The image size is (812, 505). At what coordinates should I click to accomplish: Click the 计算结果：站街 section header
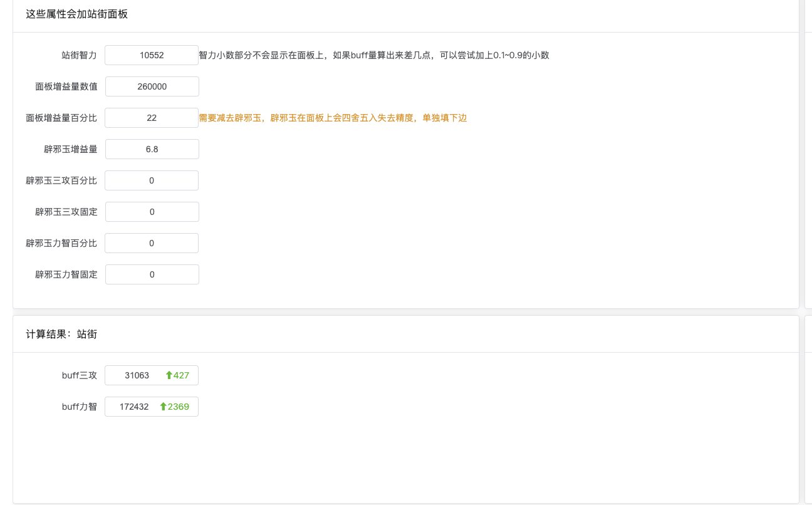(61, 335)
